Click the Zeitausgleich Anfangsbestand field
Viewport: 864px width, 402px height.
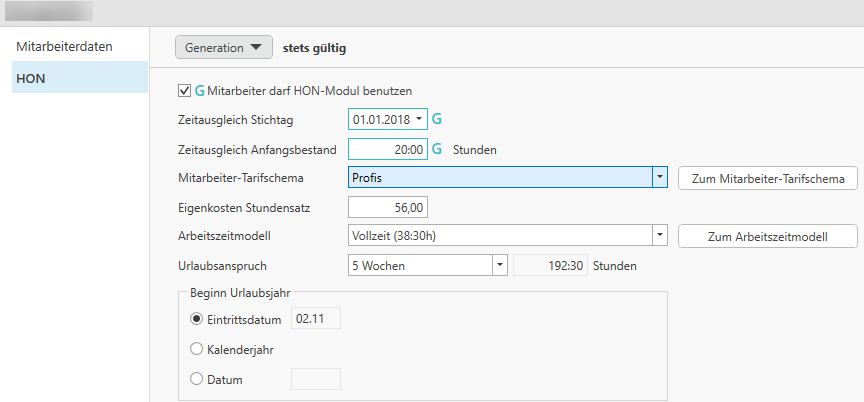coord(388,149)
